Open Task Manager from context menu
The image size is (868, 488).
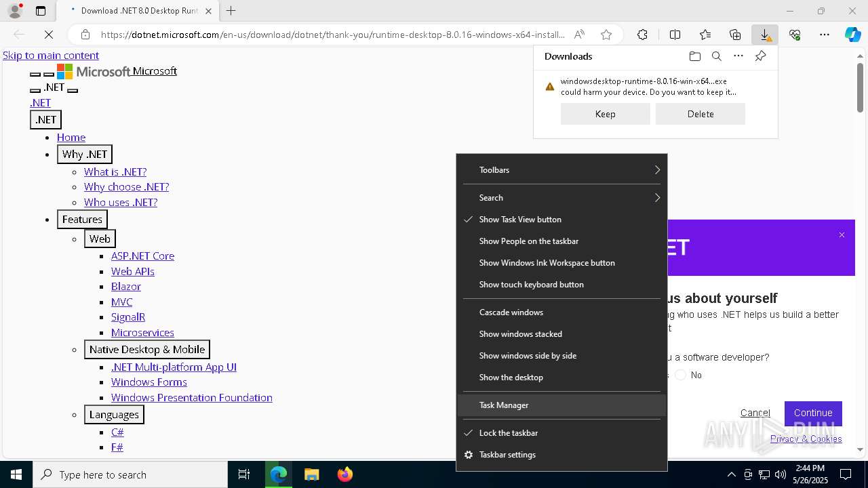(x=561, y=405)
